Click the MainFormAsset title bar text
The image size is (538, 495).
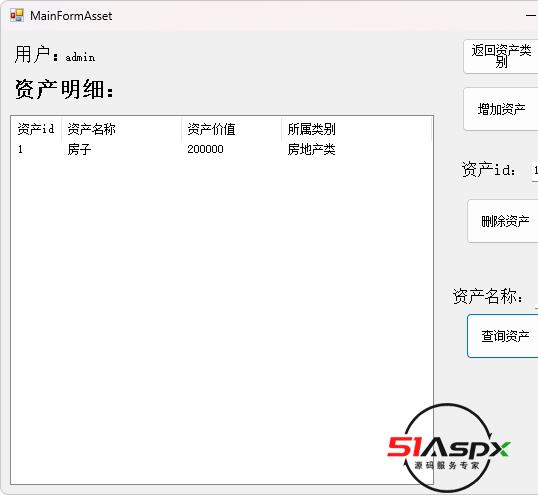click(x=71, y=16)
